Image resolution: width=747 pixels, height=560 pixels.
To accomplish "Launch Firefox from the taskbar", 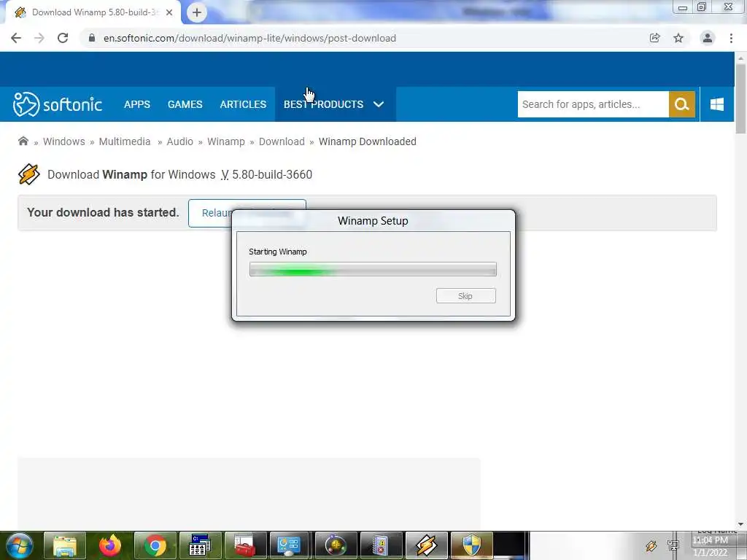I will (110, 545).
